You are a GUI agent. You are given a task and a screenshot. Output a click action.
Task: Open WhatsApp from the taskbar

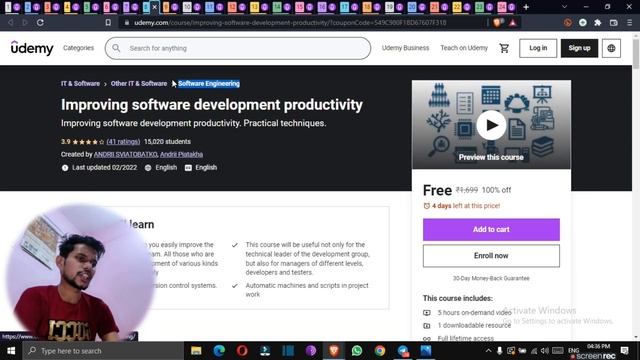[357, 351]
